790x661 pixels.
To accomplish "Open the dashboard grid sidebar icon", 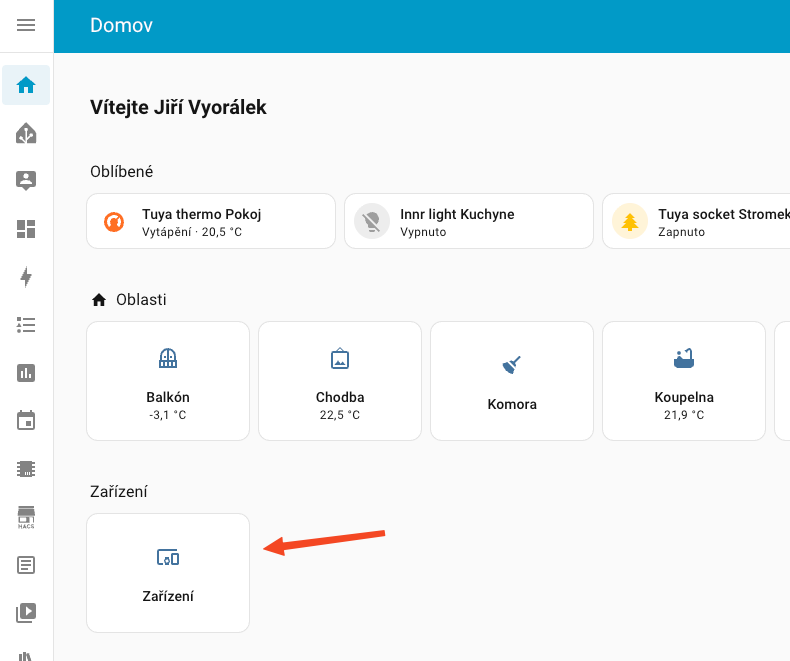I will [26, 229].
